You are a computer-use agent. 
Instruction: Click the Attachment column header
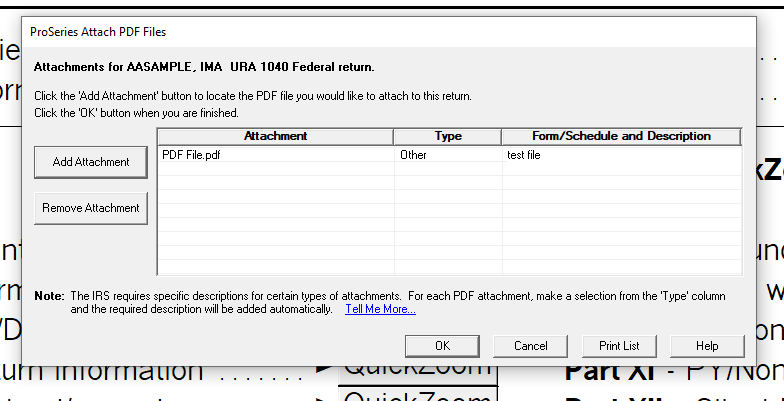pyautogui.click(x=275, y=136)
